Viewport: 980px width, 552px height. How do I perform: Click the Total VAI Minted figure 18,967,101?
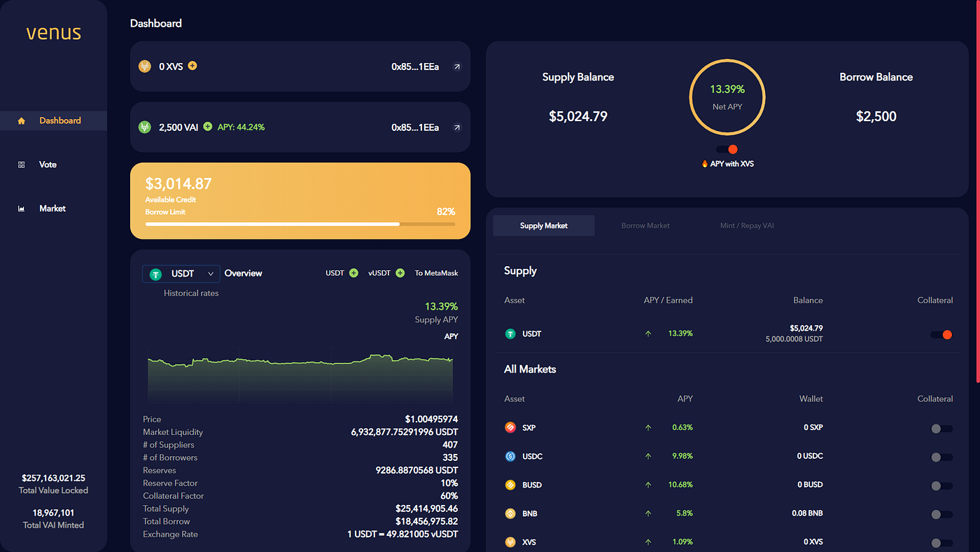(53, 513)
